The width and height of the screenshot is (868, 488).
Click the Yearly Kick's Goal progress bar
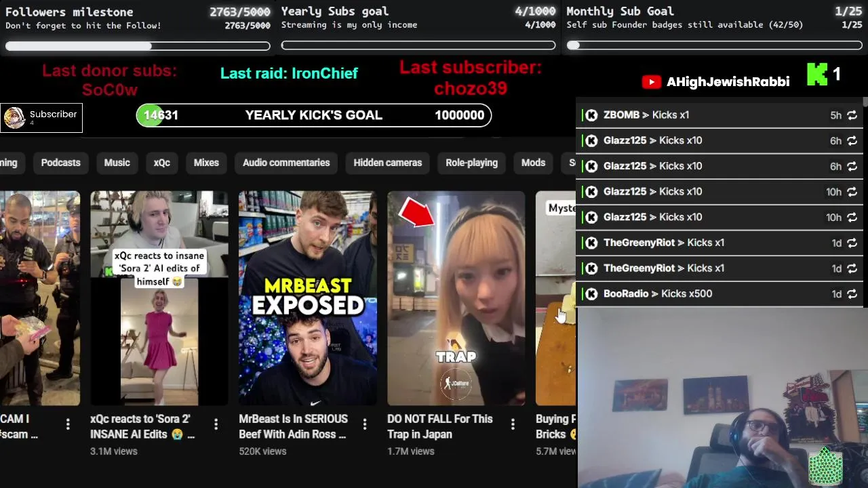[313, 115]
